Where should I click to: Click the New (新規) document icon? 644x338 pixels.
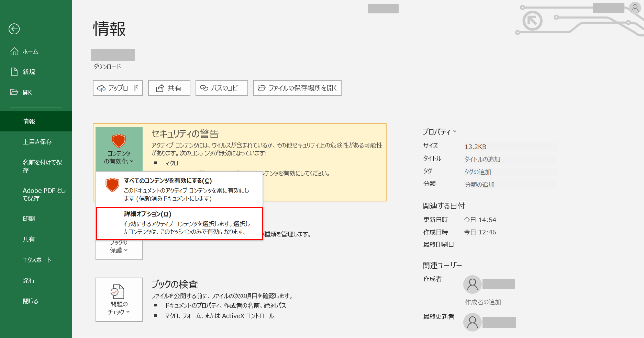(14, 72)
